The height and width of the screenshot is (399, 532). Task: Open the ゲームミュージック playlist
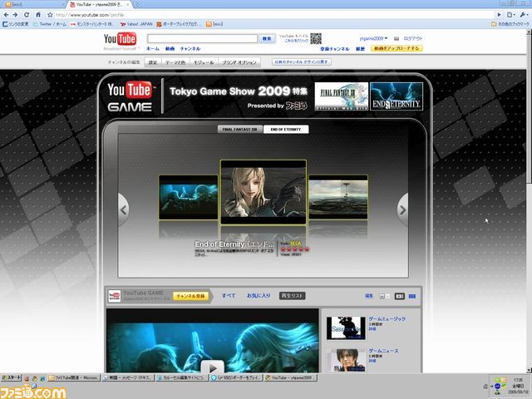387,319
